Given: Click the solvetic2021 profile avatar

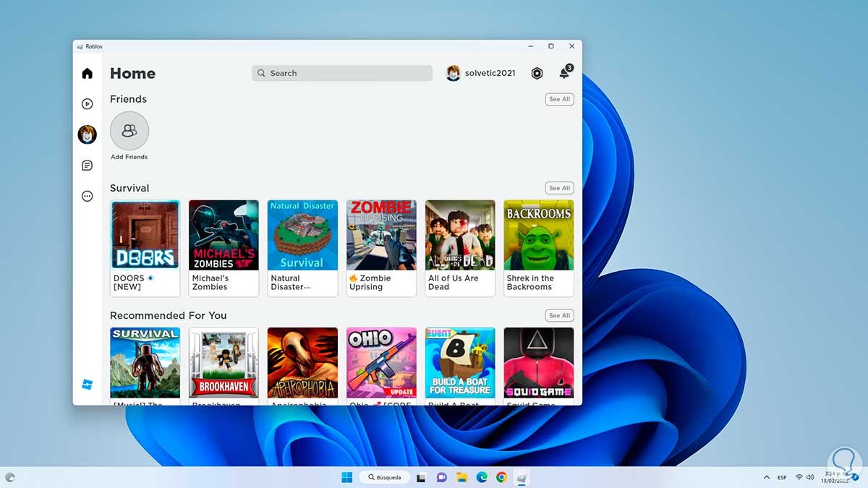Looking at the screenshot, I should (x=454, y=73).
